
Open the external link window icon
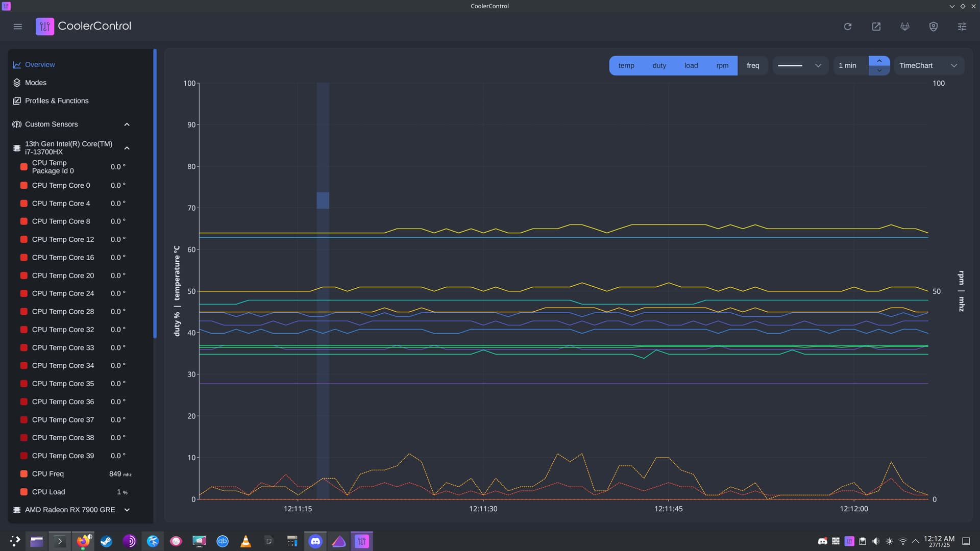[x=876, y=27]
